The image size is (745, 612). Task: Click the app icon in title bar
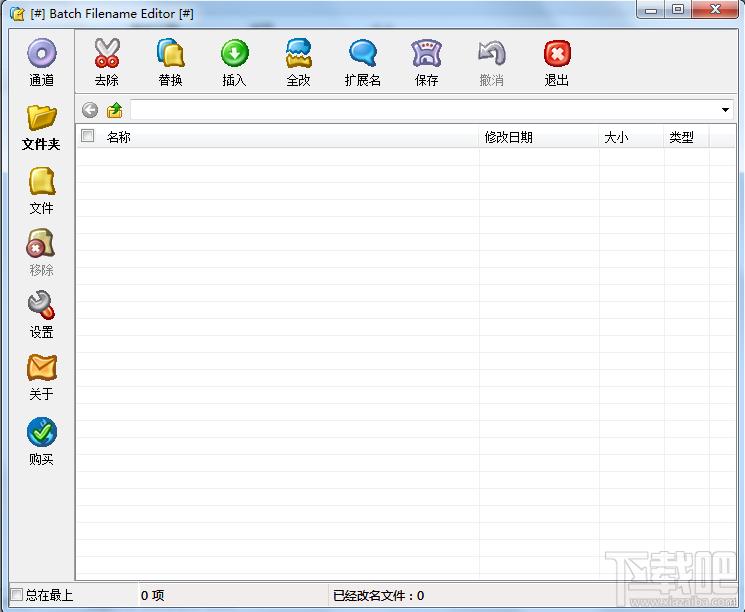point(17,14)
